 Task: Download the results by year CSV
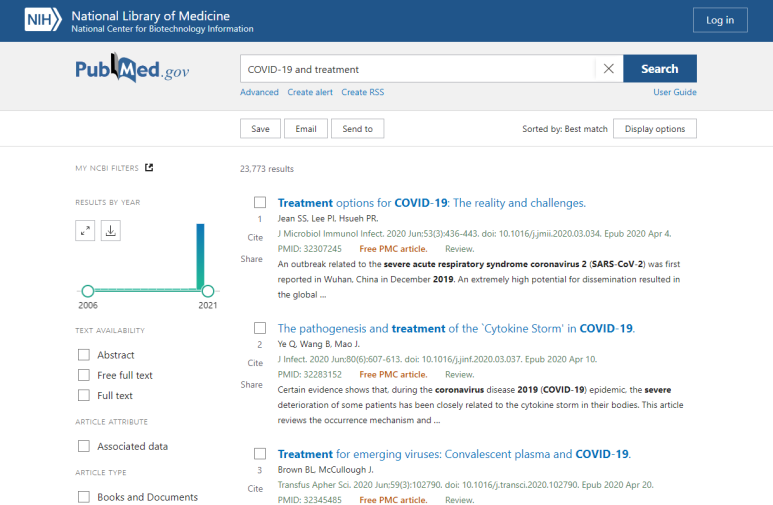pos(111,230)
